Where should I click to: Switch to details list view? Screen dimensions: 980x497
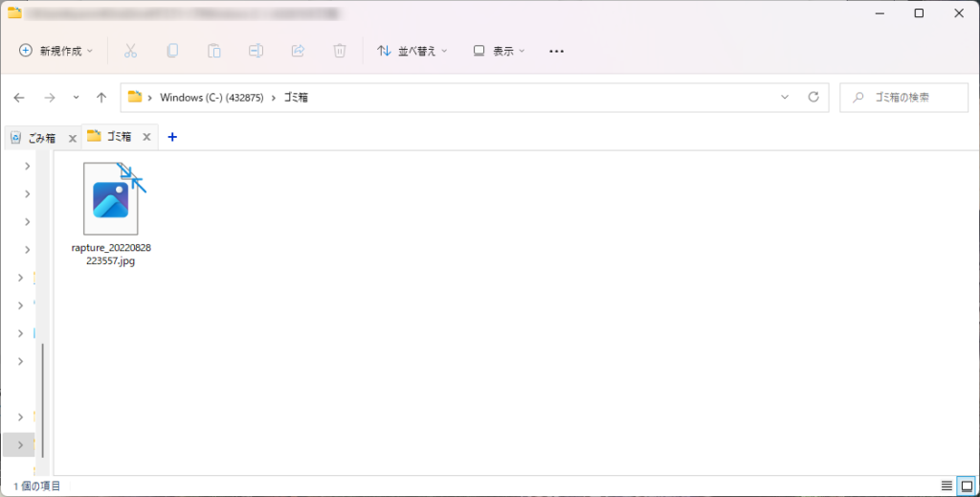click(x=947, y=486)
